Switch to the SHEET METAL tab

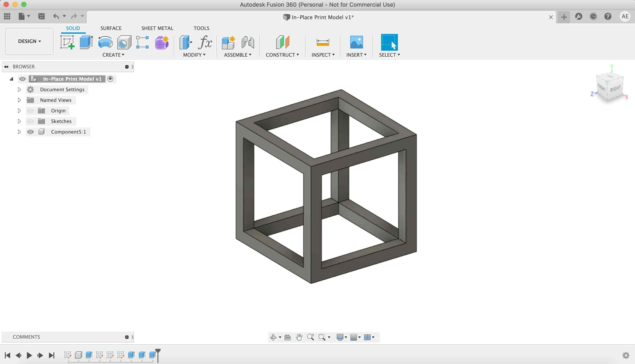pyautogui.click(x=157, y=28)
